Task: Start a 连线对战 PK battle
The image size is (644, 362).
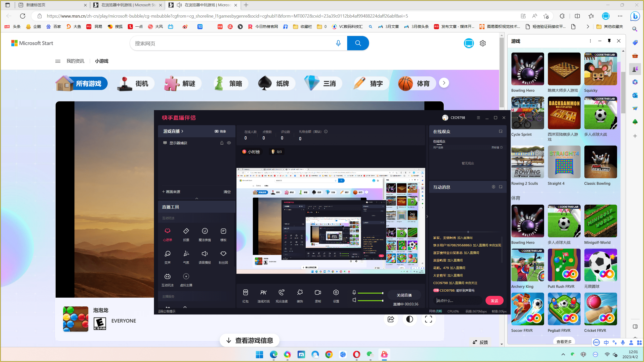Action: [x=263, y=296]
